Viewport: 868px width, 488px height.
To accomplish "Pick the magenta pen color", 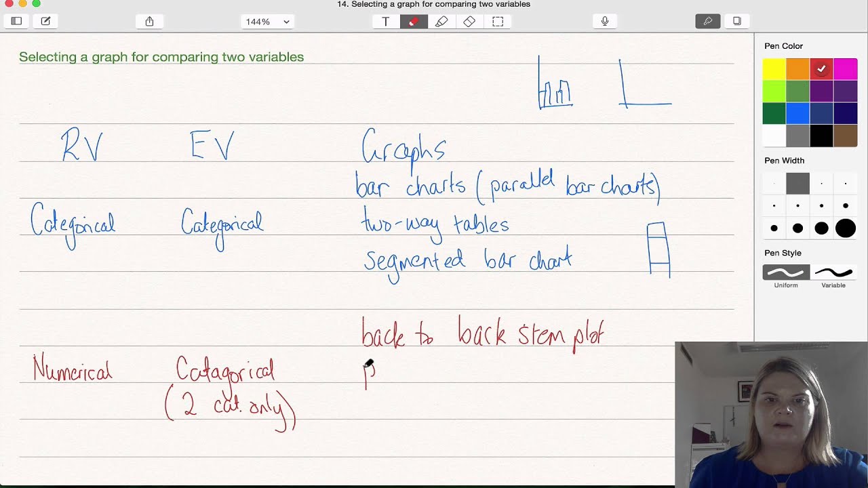I will pyautogui.click(x=845, y=69).
